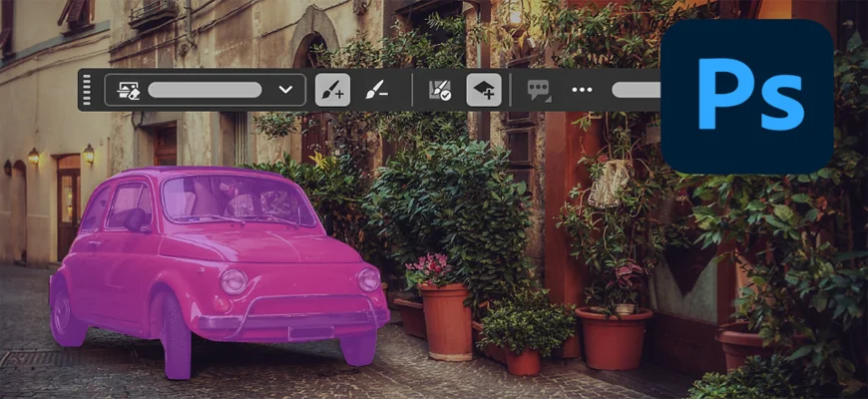Open the comment bubble feedback icon
Viewport: 868px width, 399px height.
click(x=539, y=90)
